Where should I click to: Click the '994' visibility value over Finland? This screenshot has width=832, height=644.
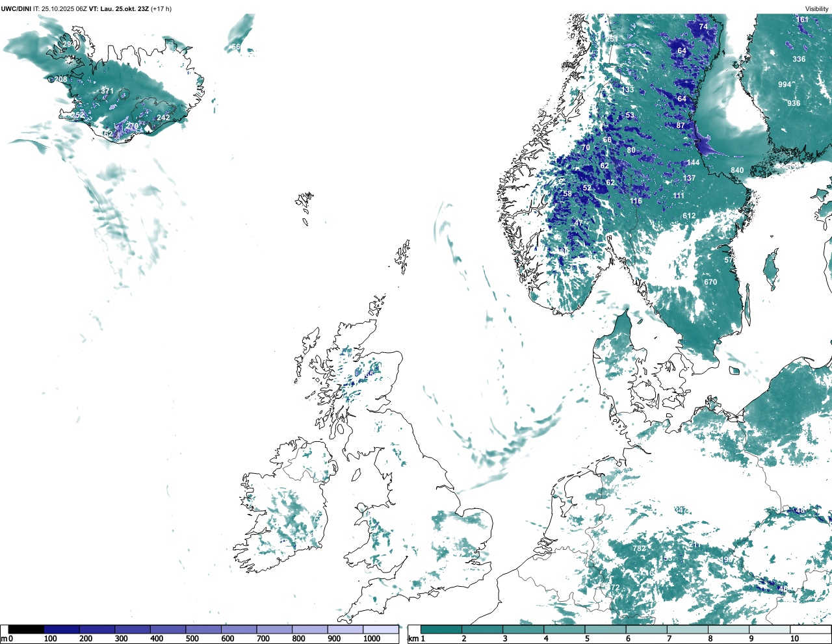(x=785, y=84)
